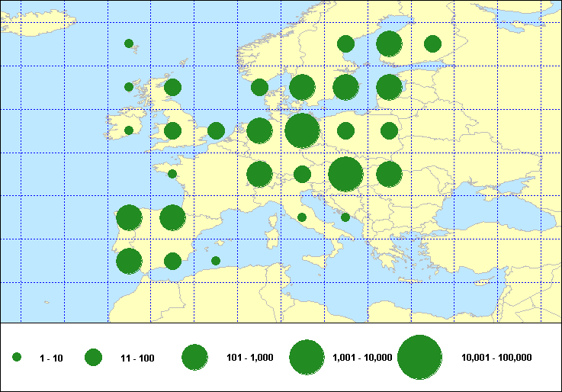
Task: Click the circle over southern Portugal
Action: pyautogui.click(x=129, y=261)
